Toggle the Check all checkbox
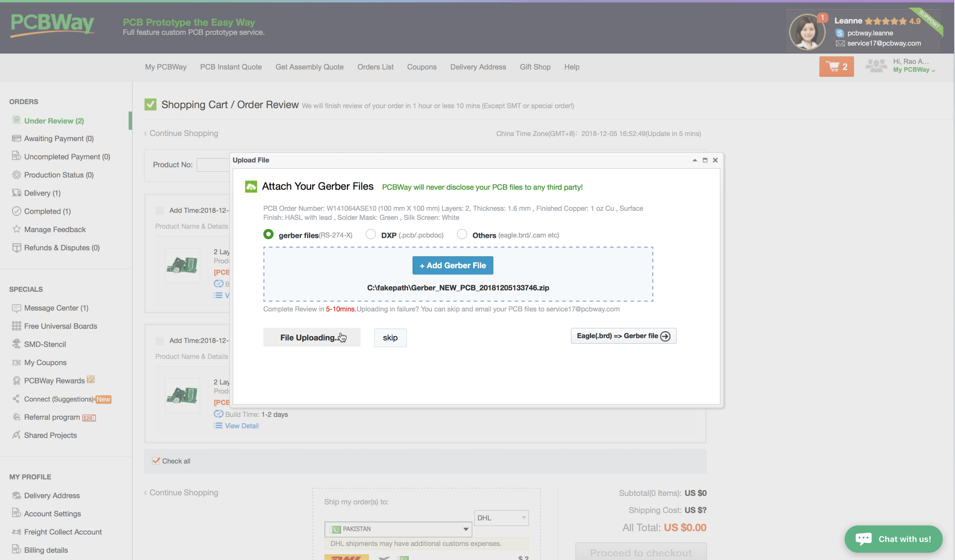This screenshot has height=560, width=955. [x=156, y=461]
